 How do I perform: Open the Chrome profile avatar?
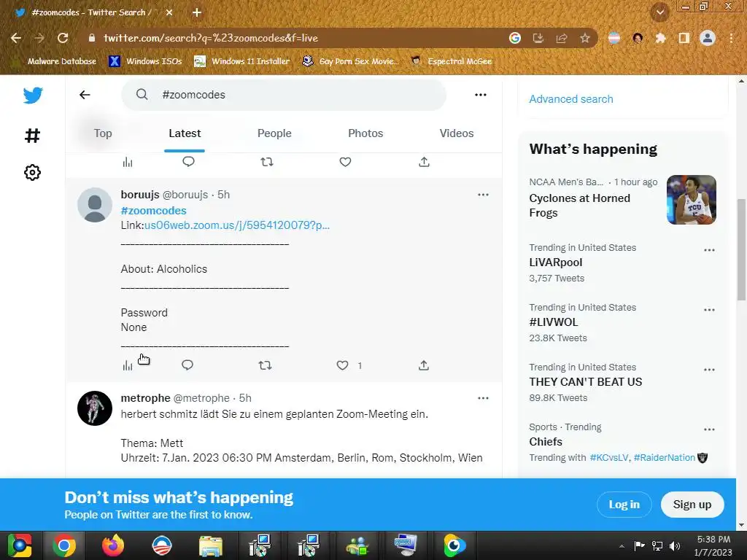(x=708, y=38)
